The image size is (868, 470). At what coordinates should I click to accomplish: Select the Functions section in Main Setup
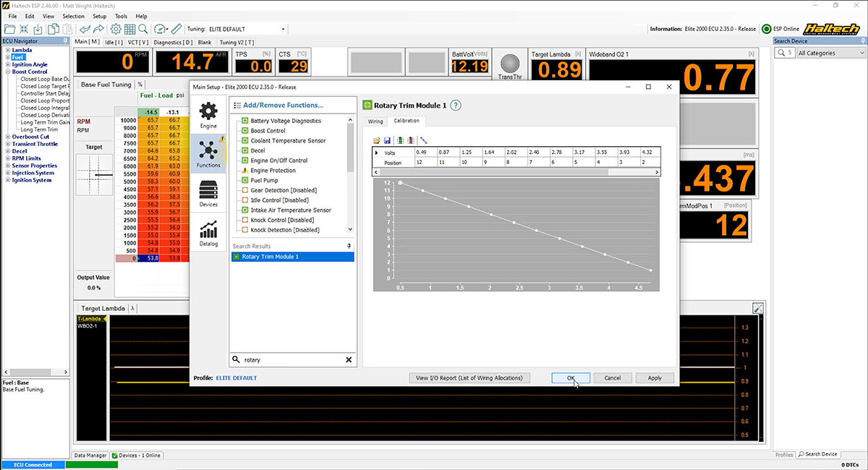pos(208,155)
